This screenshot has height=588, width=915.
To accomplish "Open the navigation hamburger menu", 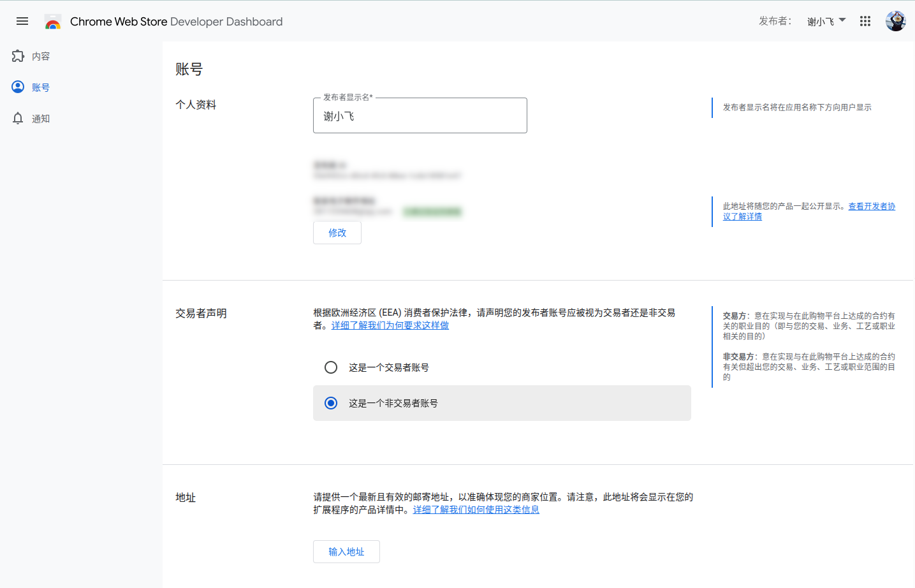I will click(22, 21).
